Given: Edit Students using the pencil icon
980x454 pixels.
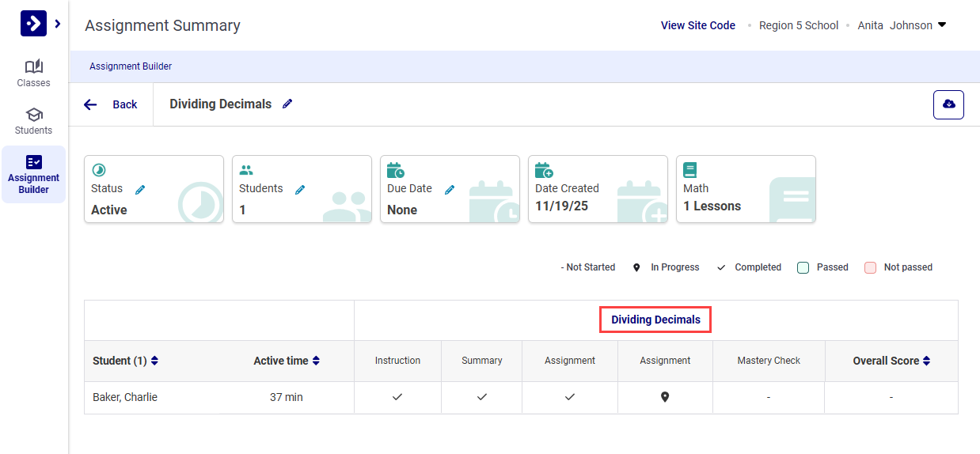Looking at the screenshot, I should point(300,190).
